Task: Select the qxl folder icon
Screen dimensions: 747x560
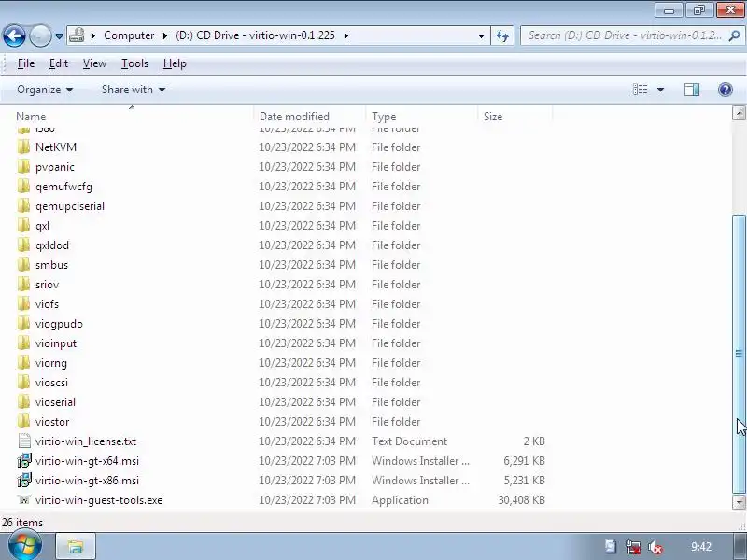Action: [24, 225]
